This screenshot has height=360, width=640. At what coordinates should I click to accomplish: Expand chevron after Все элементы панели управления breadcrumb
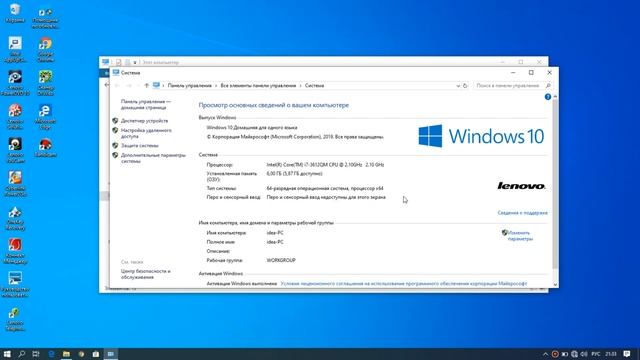(x=300, y=86)
